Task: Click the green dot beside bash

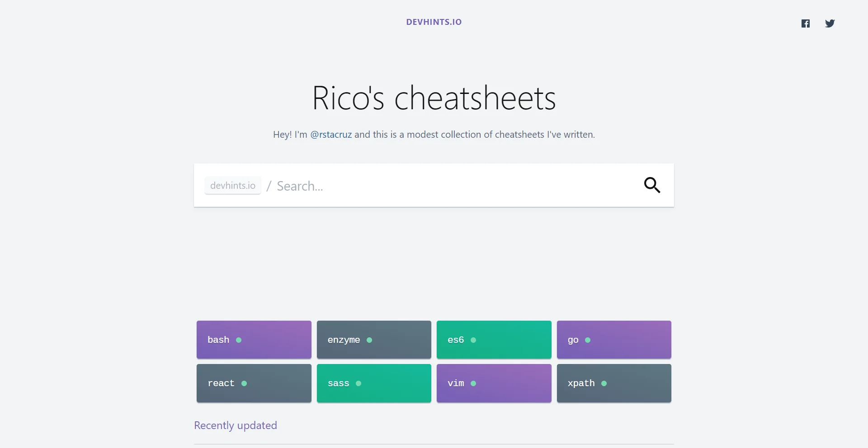Action: pos(239,340)
